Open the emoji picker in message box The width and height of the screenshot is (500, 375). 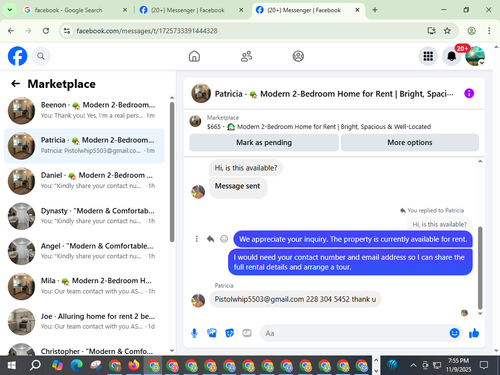coord(454,333)
